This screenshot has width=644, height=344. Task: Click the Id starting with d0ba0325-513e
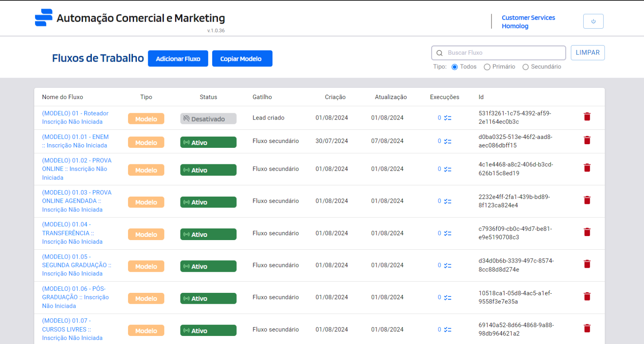tap(515, 141)
